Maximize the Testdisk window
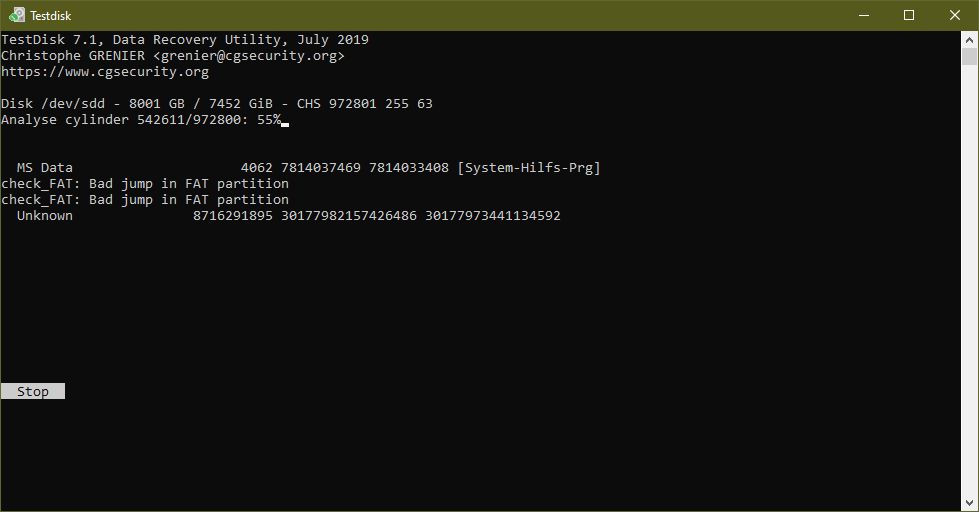 pyautogui.click(x=909, y=15)
